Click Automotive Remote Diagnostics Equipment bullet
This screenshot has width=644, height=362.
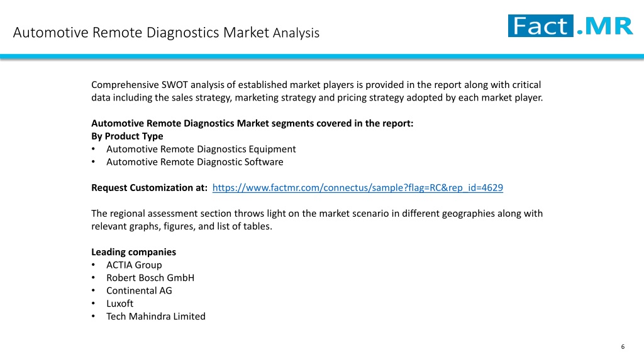201,150
